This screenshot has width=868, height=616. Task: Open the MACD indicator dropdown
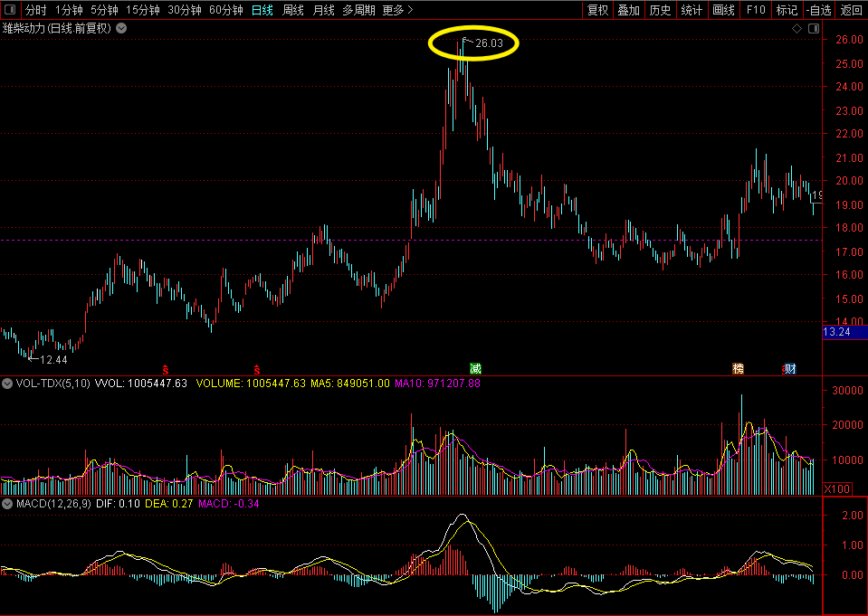pos(7,504)
